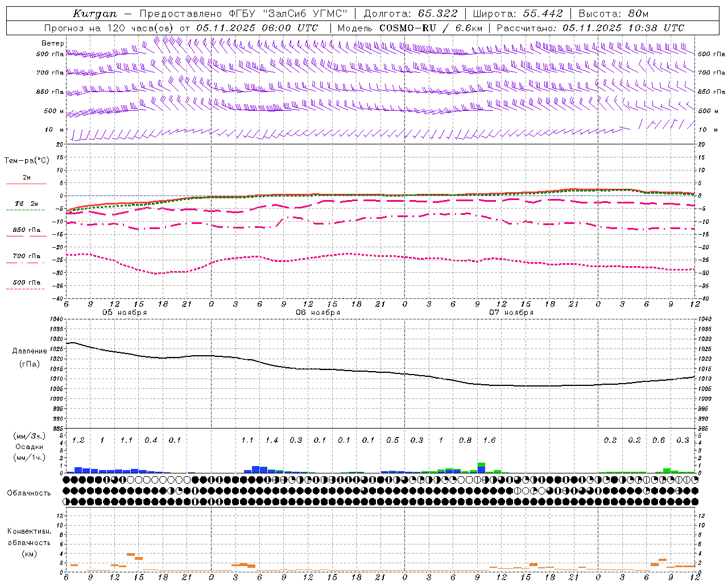Click the "1.6" three-hour precipitation value

(x=489, y=440)
